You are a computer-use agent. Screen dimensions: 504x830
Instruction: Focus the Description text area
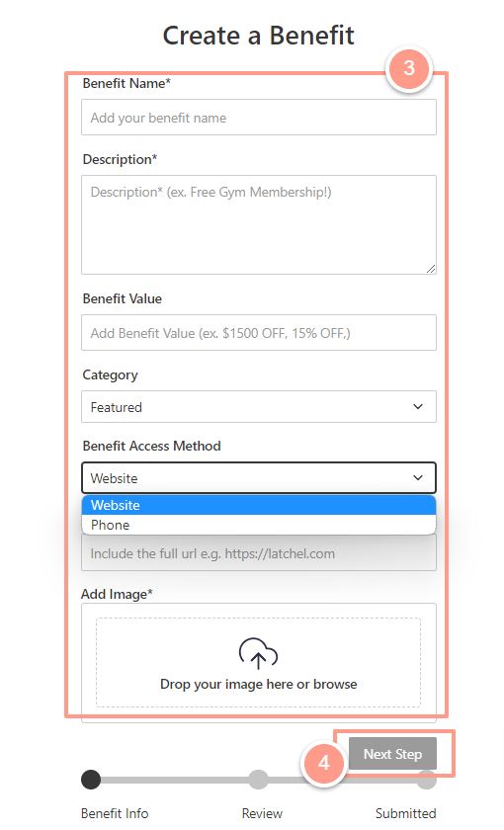click(x=258, y=225)
